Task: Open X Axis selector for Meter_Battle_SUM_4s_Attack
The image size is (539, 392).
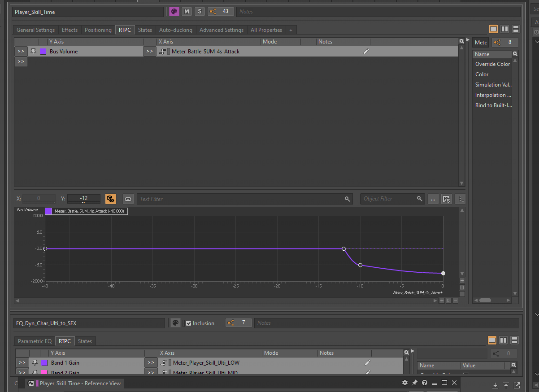Action: (150, 52)
